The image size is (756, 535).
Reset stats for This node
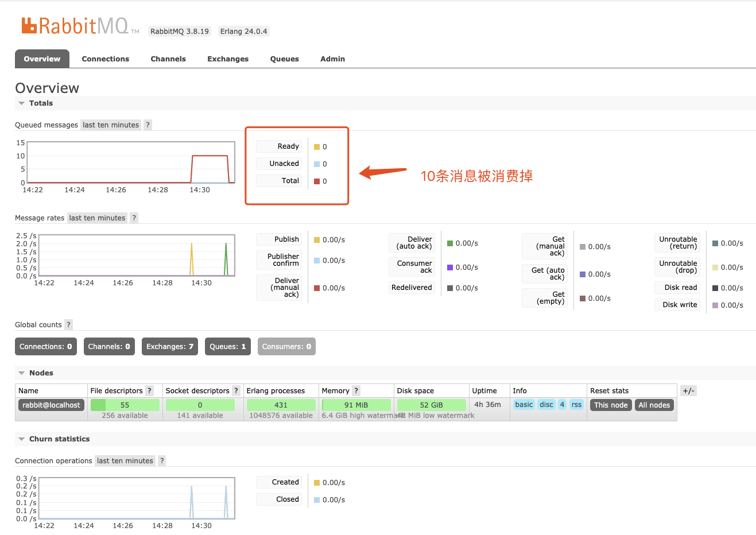[611, 405]
